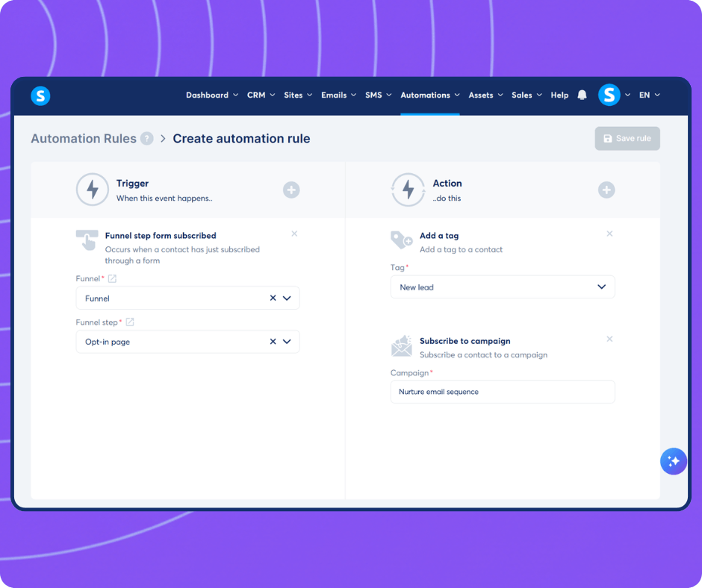Add a new trigger with the plus icon

point(291,190)
